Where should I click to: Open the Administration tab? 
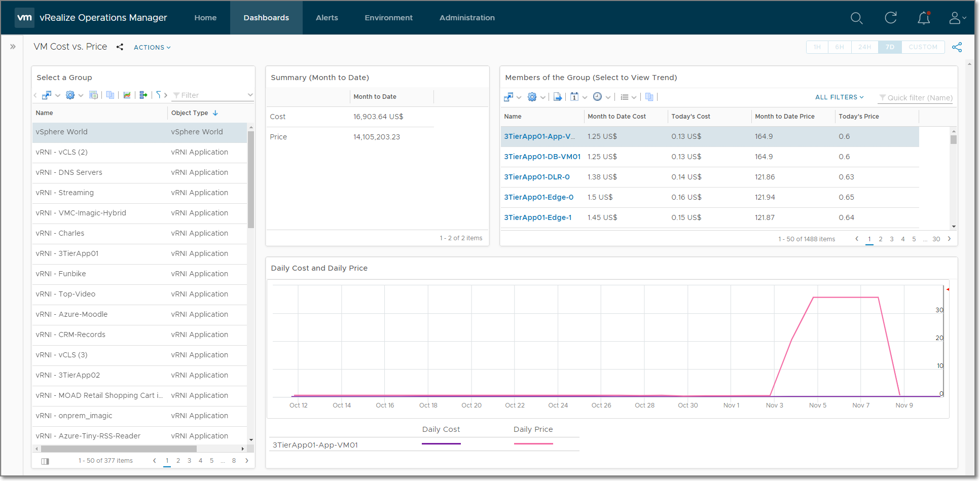(x=467, y=18)
